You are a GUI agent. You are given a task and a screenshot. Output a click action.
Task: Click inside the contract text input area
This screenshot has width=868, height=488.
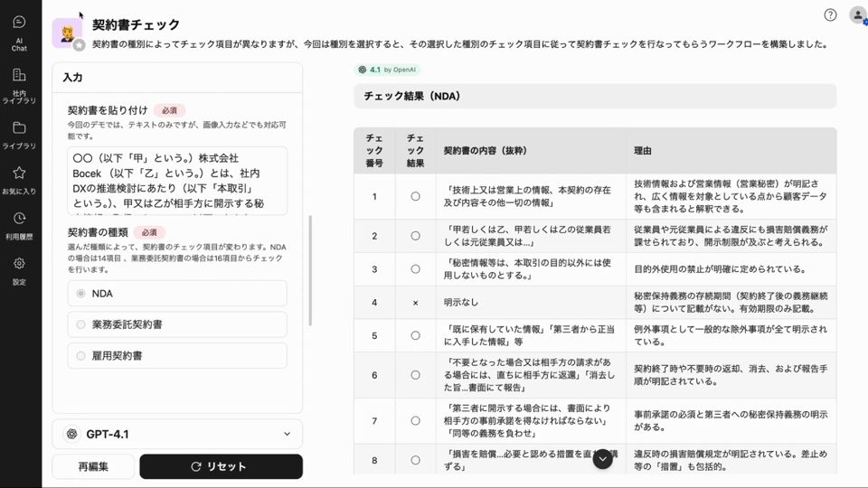point(177,181)
